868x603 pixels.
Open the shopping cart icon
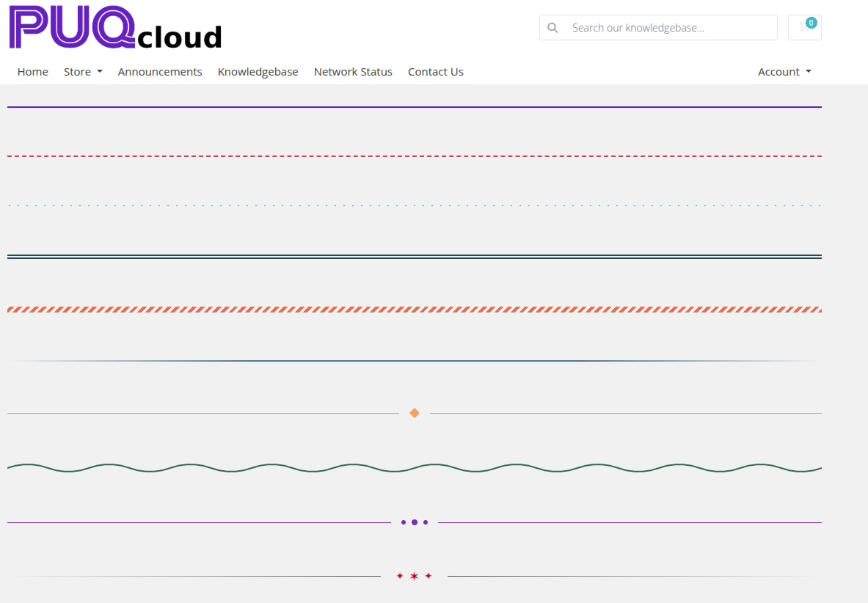tap(804, 28)
